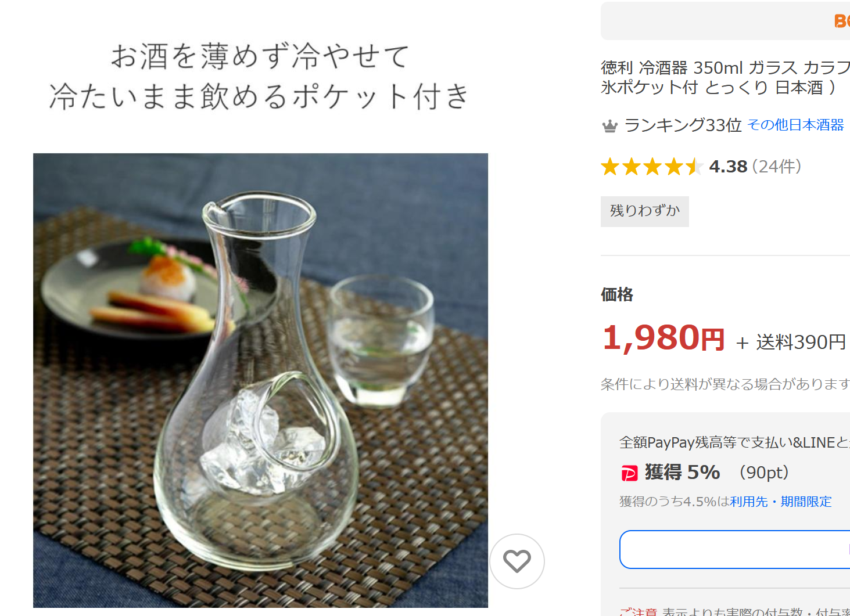Click the お酒を薄めず冷やせて headline text
Viewport: 850px width, 616px height.
point(260,56)
